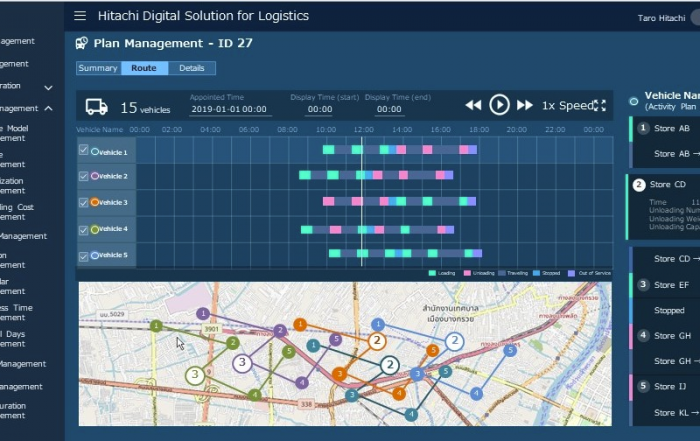This screenshot has height=441, width=700.
Task: Rewind the route playback
Action: (473, 105)
